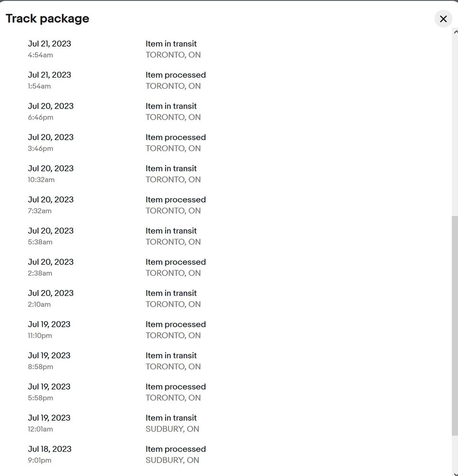Click the 2:10am timestamp on Jul 20
Screen dimensions: 458x476
39,304
